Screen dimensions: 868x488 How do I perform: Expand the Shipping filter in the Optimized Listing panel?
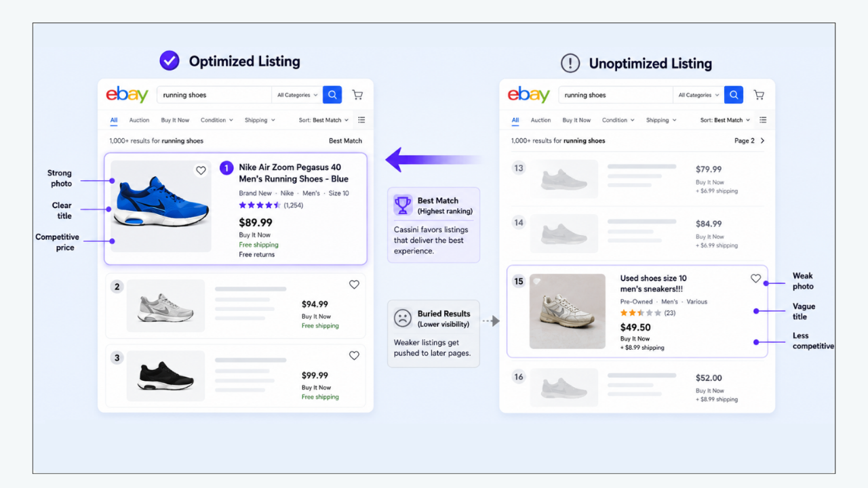pos(260,120)
